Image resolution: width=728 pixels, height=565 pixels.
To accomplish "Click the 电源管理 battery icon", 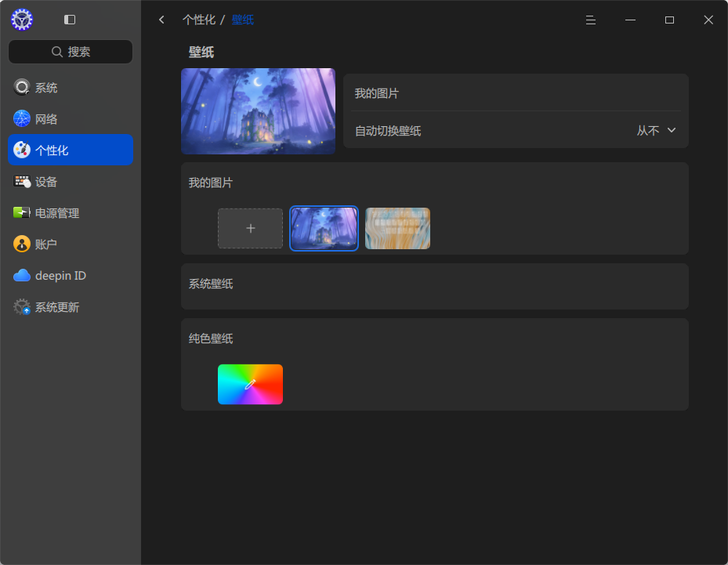I will pyautogui.click(x=21, y=212).
